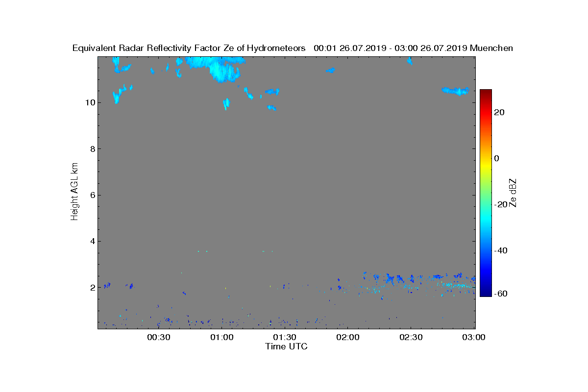Click the colorbar tick label '-20'
Viewport: 588px width, 392px height.
tap(500, 204)
